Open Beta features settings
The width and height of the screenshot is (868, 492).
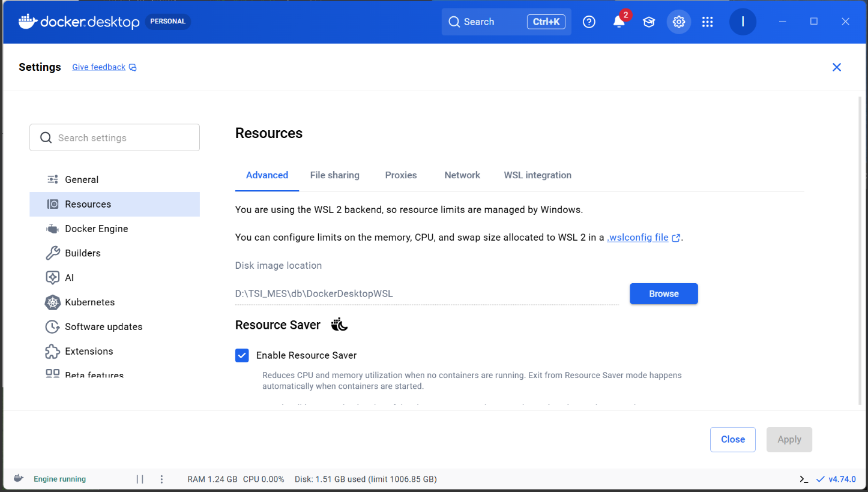point(115,374)
